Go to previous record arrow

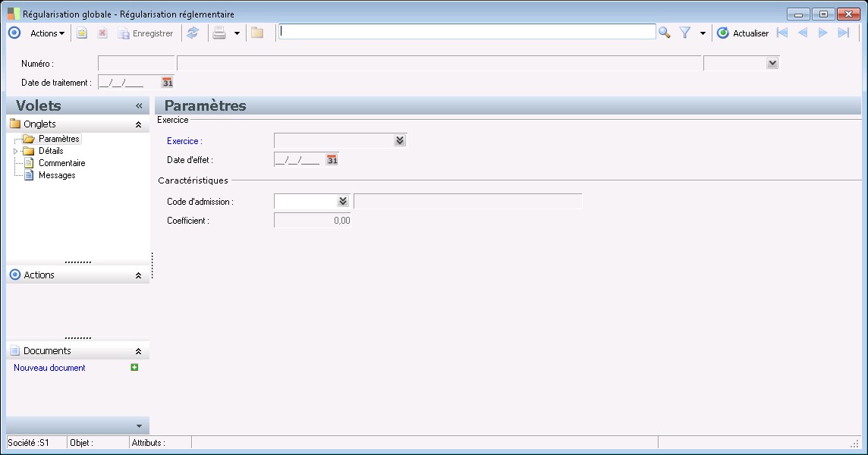[803, 33]
